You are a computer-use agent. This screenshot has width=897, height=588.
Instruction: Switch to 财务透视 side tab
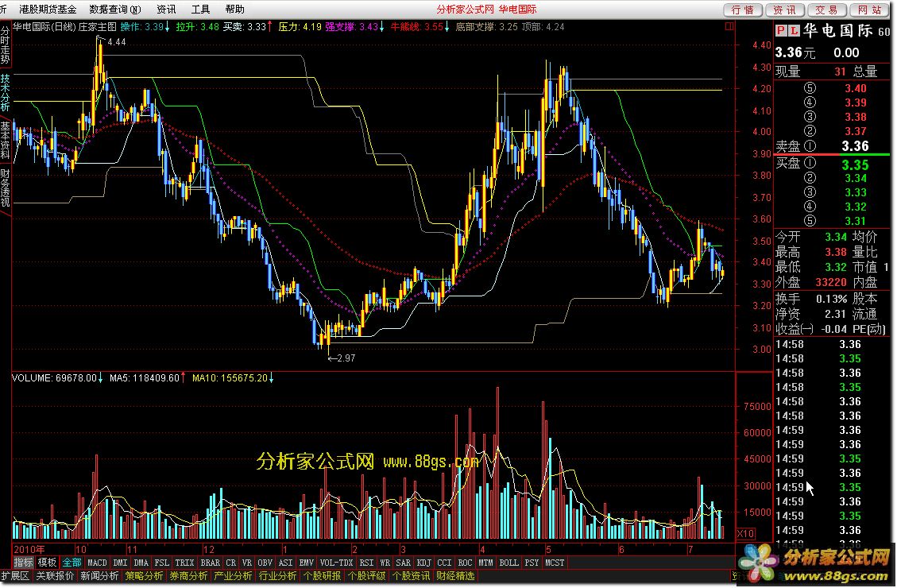point(5,187)
